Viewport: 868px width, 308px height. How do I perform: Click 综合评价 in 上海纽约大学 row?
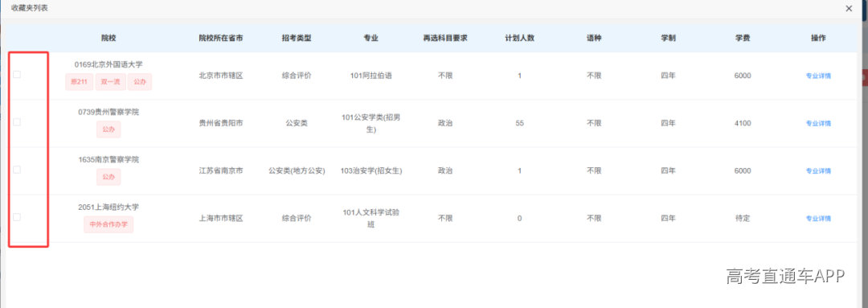click(297, 218)
